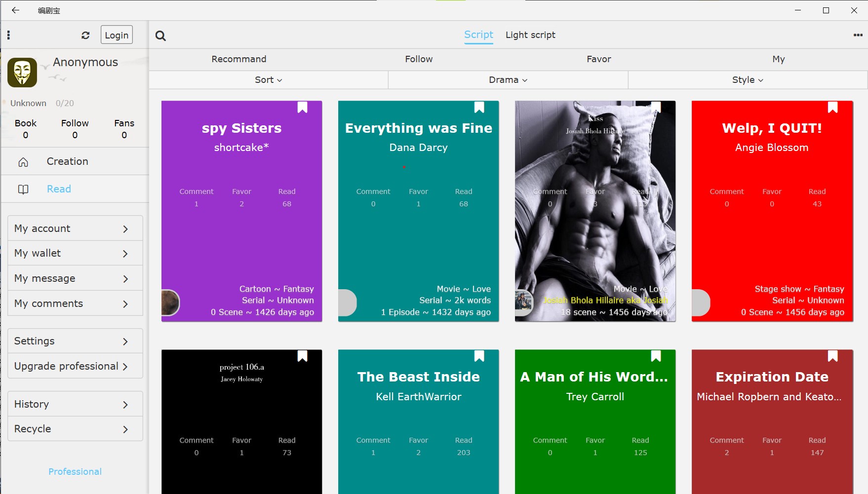The image size is (868, 494).
Task: Expand Upgrade professional
Action: point(75,366)
